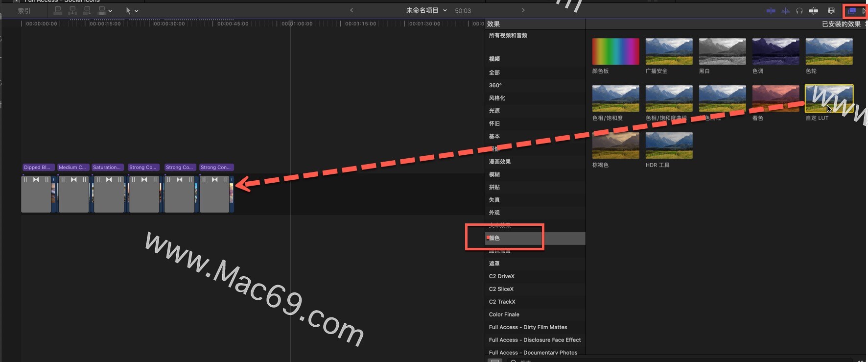The width and height of the screenshot is (868, 362).
Task: Click the playhead at 00:01:00:00
Action: point(291,24)
